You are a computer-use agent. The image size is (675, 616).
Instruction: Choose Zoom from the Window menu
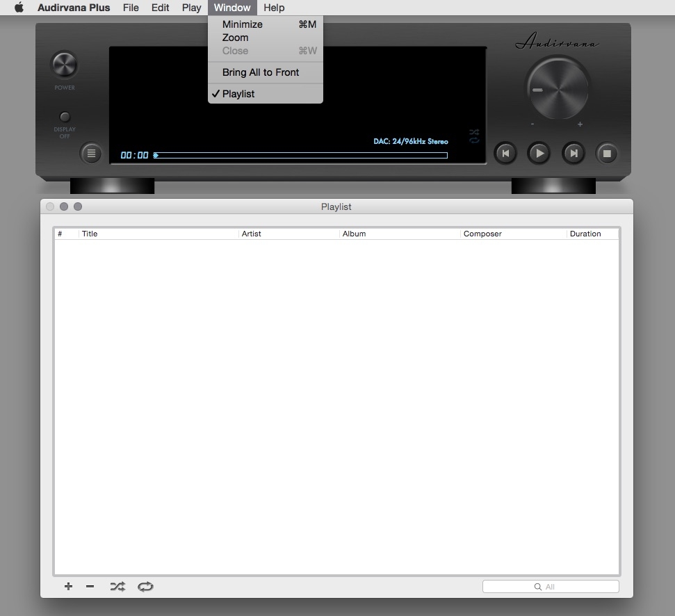[265, 38]
